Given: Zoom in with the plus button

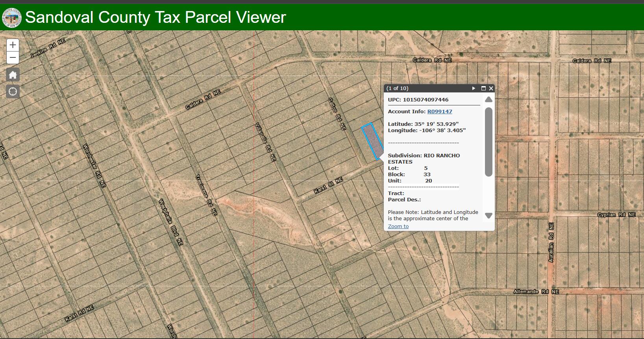Looking at the screenshot, I should point(13,45).
